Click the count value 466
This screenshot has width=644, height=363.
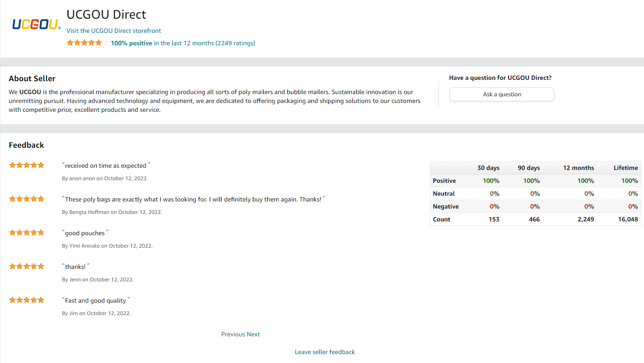point(534,219)
